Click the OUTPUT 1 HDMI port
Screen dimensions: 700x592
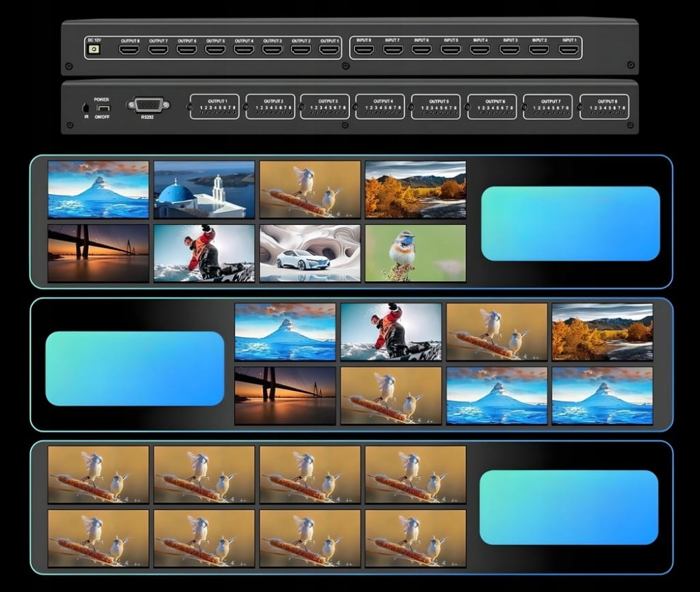click(329, 50)
